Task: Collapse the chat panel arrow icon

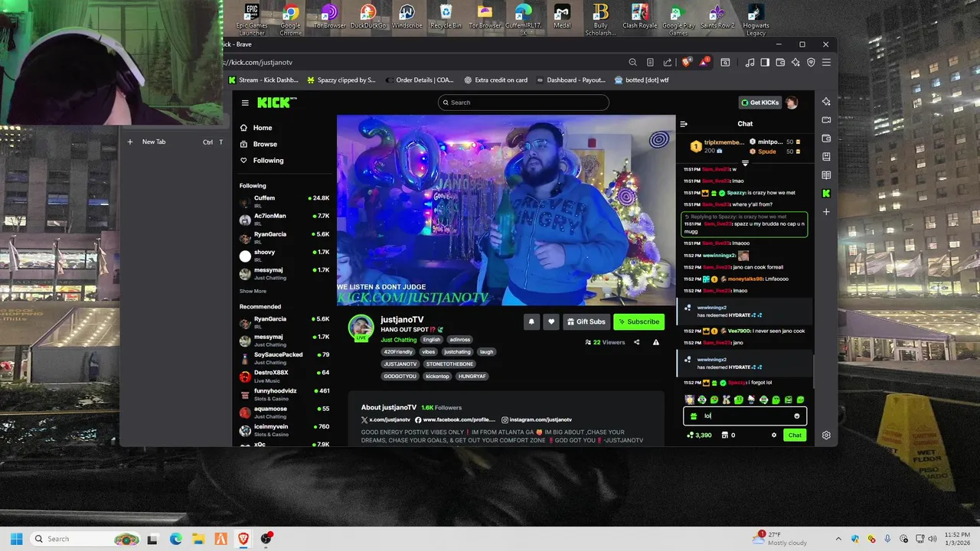Action: [684, 124]
